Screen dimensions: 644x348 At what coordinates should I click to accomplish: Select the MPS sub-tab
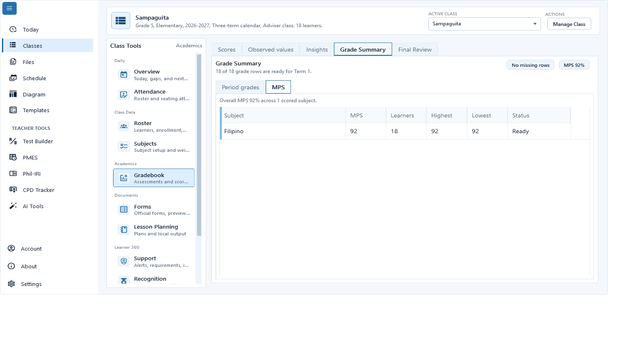(x=278, y=87)
